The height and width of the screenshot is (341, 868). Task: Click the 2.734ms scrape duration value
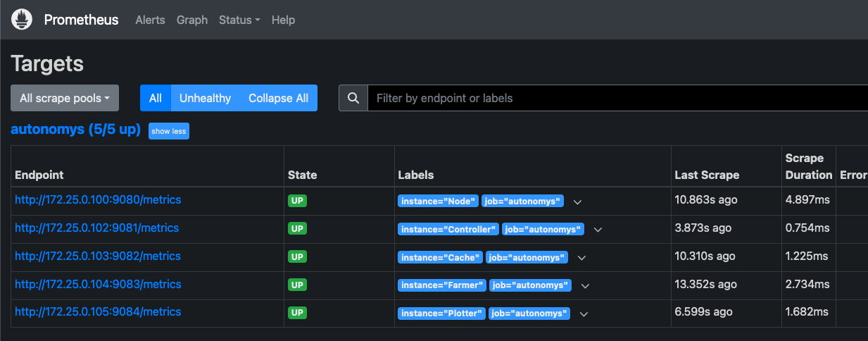[x=807, y=285]
